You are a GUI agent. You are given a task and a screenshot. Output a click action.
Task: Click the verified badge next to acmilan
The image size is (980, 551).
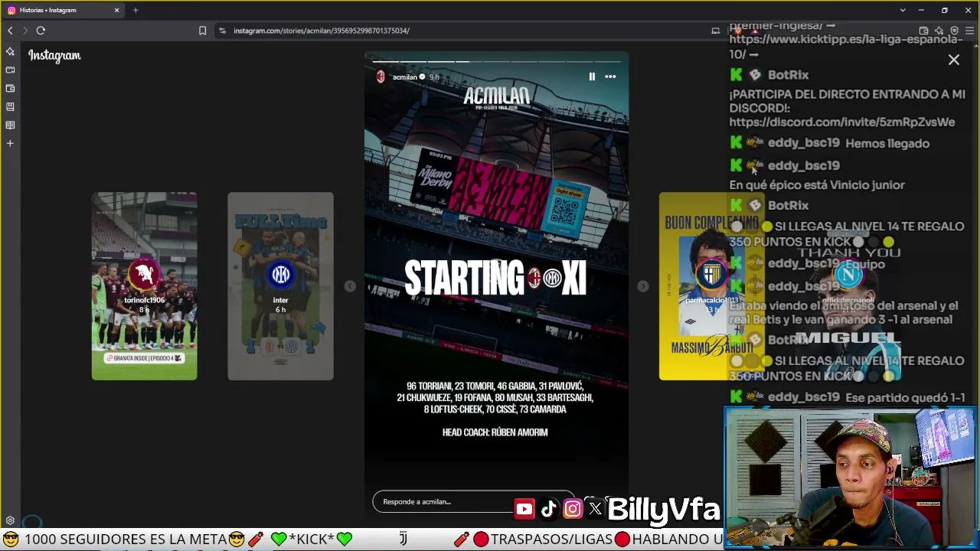[422, 77]
